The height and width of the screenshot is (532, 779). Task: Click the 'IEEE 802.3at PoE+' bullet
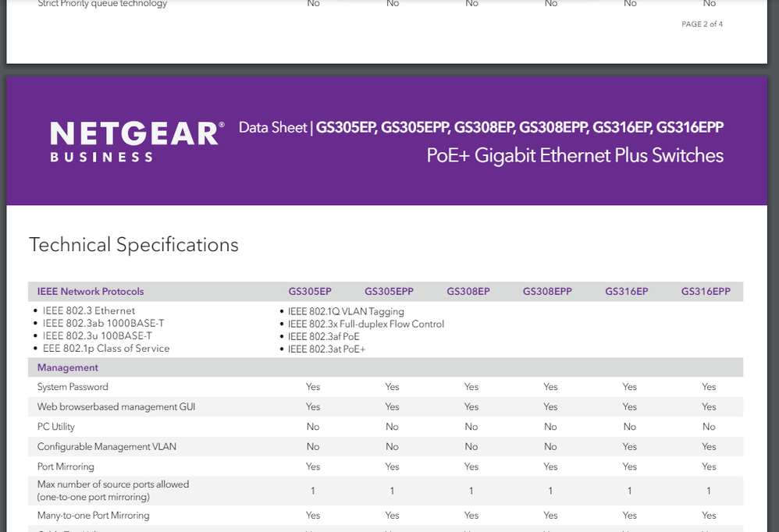point(326,349)
